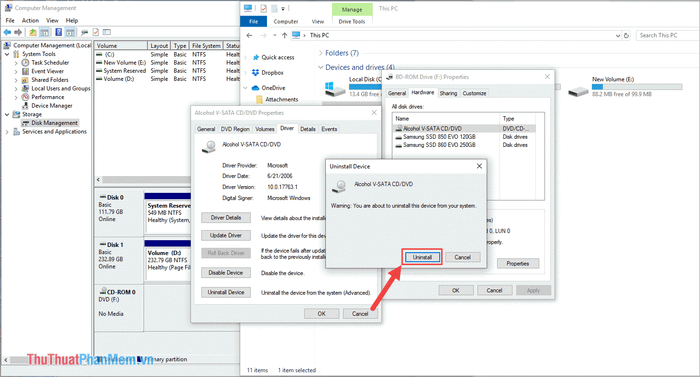700x377 pixels.
Task: Click the Quick access star icon
Action: (x=256, y=57)
